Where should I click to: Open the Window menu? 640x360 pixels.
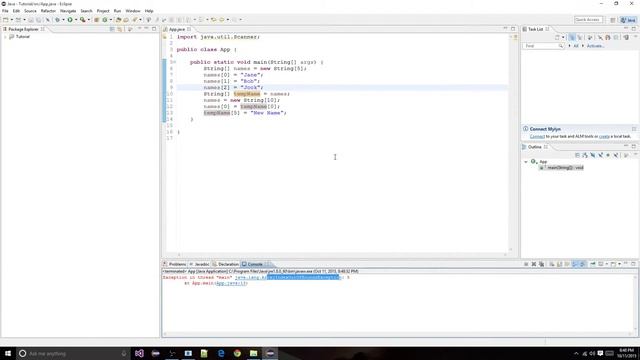[133, 11]
